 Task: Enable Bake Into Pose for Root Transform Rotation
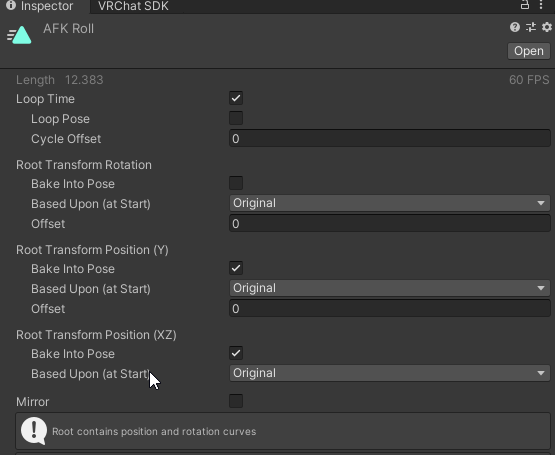point(236,183)
